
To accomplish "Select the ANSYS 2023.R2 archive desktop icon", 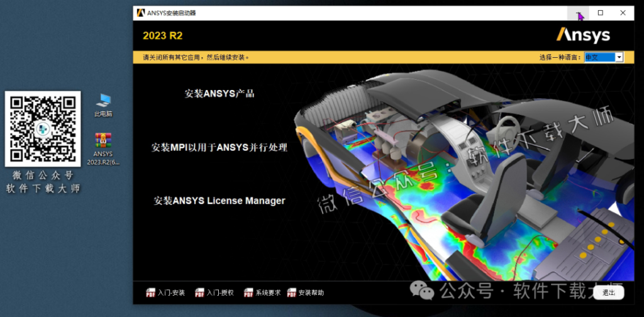I will (103, 150).
